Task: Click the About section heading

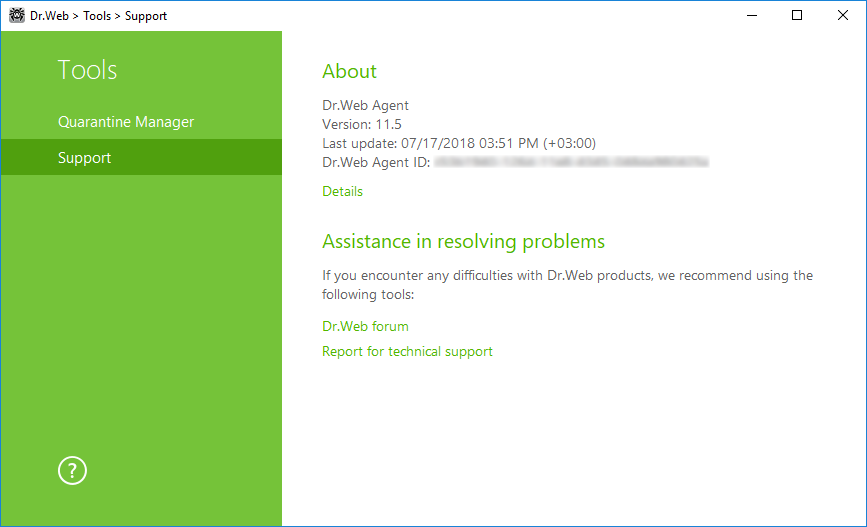Action: click(349, 71)
